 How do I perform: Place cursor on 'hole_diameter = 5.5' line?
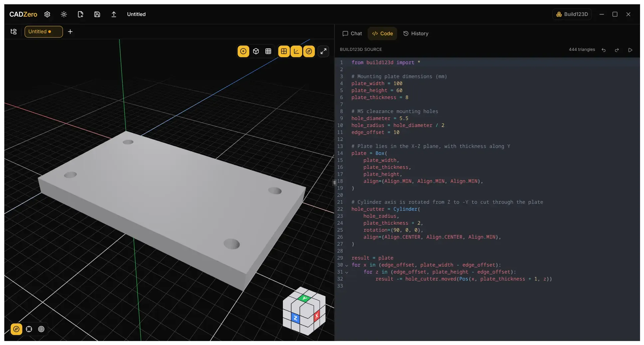coord(380,118)
